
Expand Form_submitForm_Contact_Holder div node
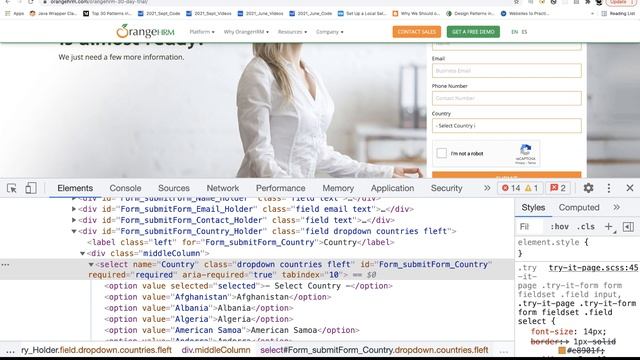[x=74, y=220]
